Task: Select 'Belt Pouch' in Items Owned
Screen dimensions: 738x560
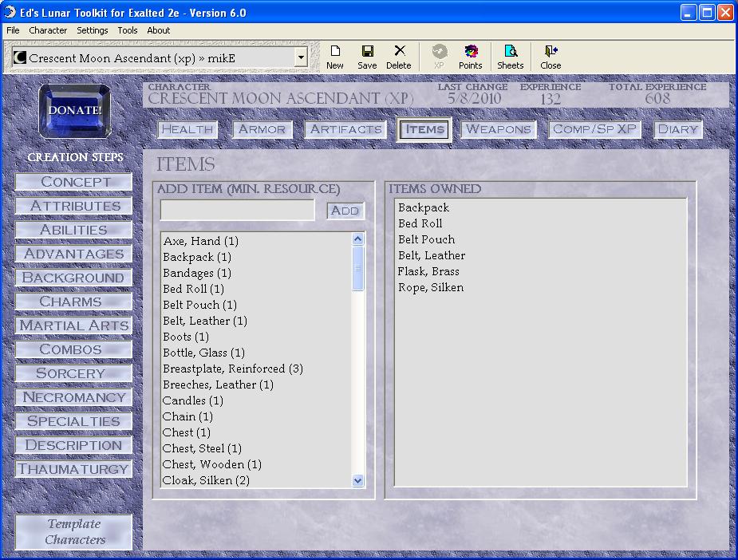Action: click(x=426, y=240)
